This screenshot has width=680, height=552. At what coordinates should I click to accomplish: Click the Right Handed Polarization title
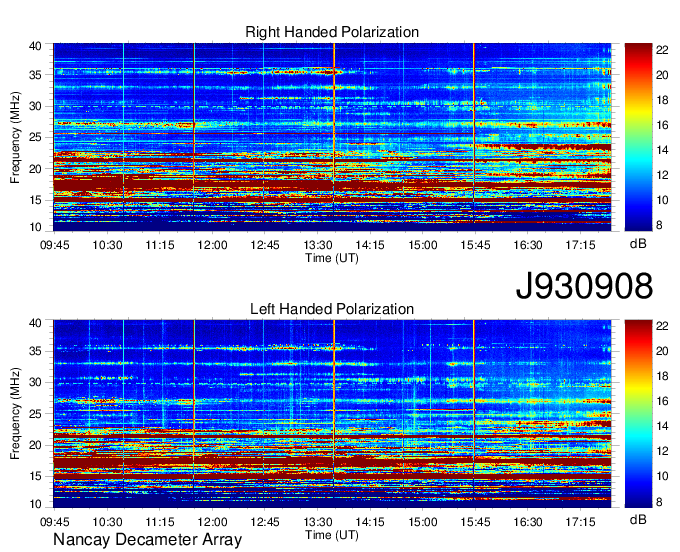pos(332,32)
